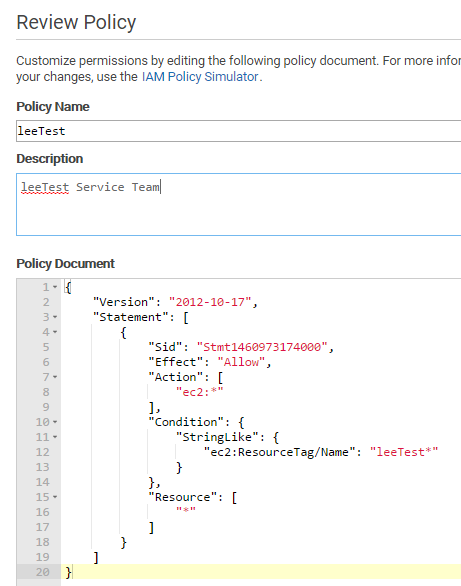Collapse the StringLike fold on line 11
Screen dimensions: 461x586
coord(55,437)
